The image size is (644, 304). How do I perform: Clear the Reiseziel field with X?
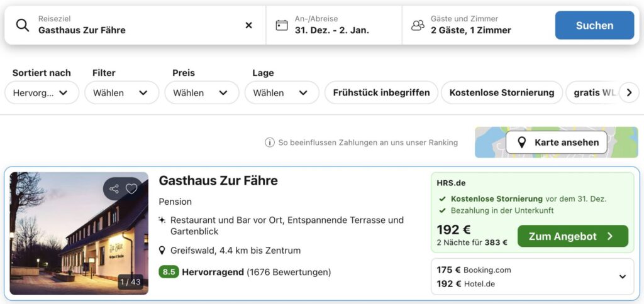pos(248,25)
